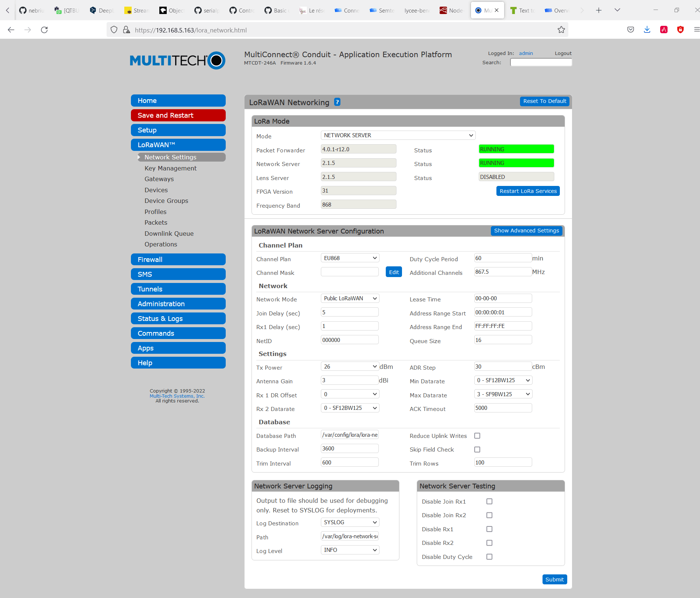Switch to the lycee-benc tab

pyautogui.click(x=417, y=10)
